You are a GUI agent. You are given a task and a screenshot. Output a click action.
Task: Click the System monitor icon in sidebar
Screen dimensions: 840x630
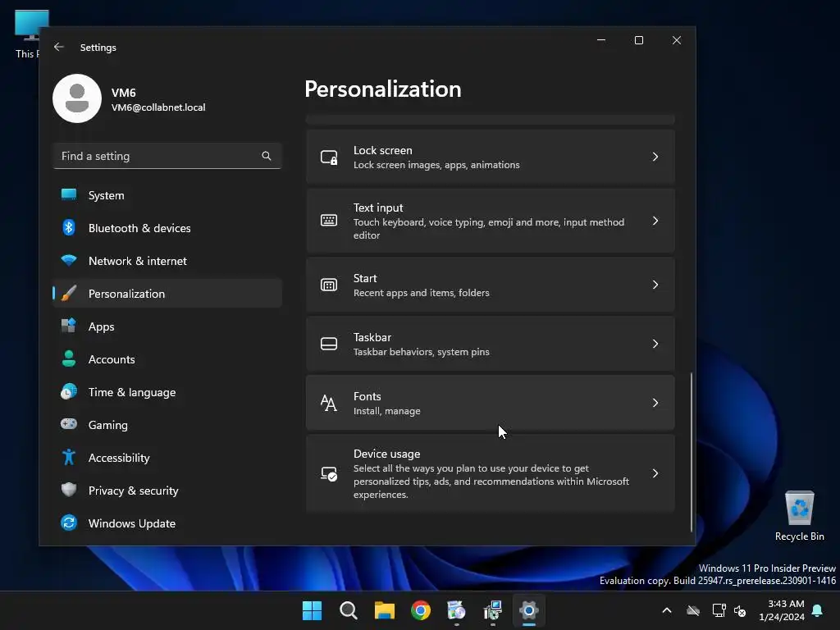pos(69,195)
